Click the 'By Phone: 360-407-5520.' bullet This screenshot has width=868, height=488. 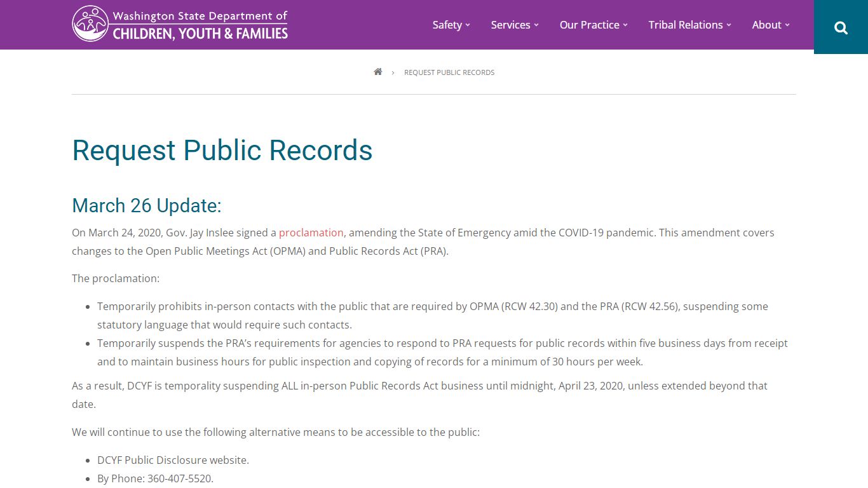pos(155,478)
